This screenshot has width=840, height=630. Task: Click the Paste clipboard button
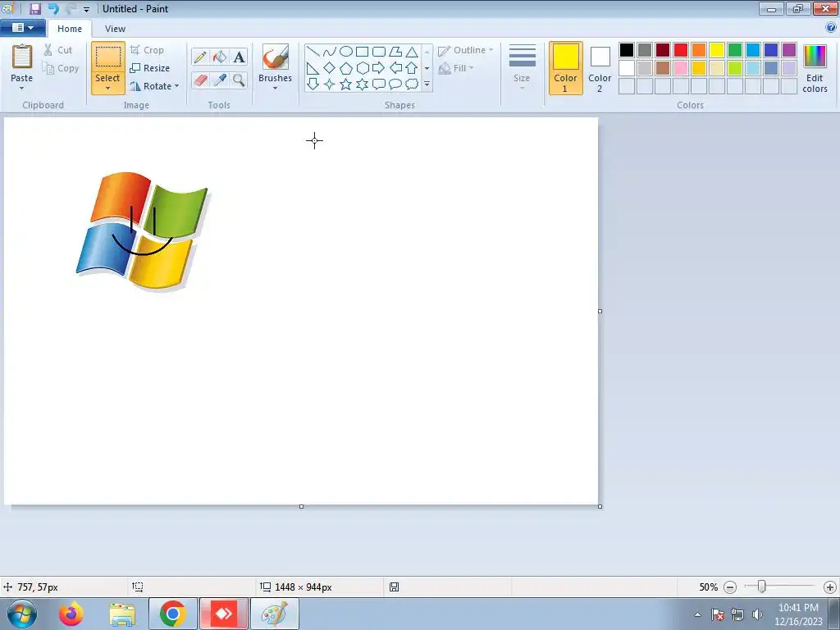point(22,63)
